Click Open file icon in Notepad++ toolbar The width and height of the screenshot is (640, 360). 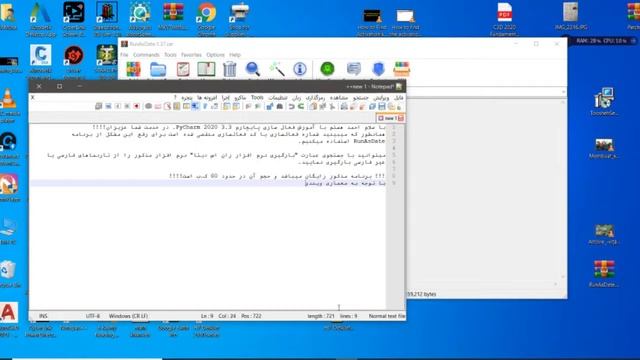pos(391,107)
